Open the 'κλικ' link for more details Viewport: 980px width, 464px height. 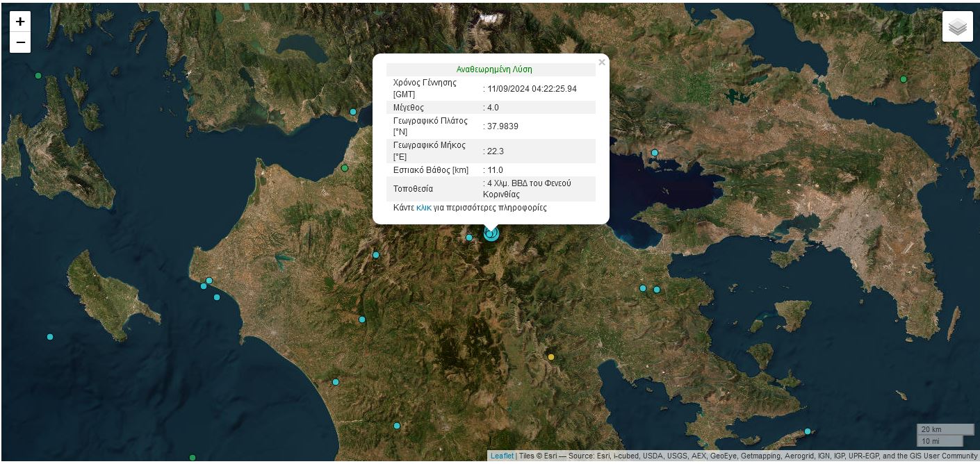click(423, 208)
